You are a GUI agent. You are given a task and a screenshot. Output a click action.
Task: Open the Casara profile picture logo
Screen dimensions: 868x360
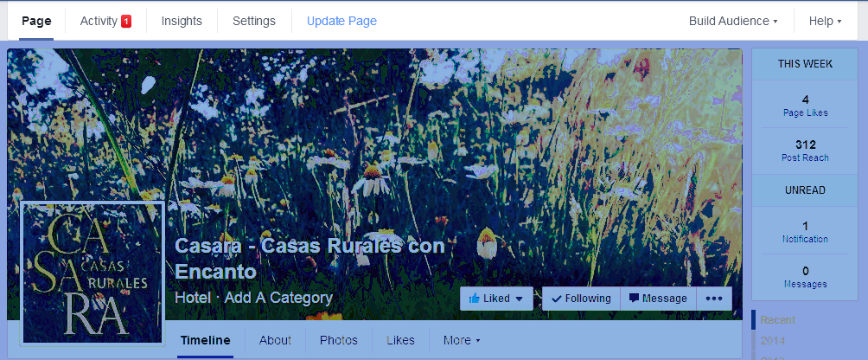pos(93,273)
